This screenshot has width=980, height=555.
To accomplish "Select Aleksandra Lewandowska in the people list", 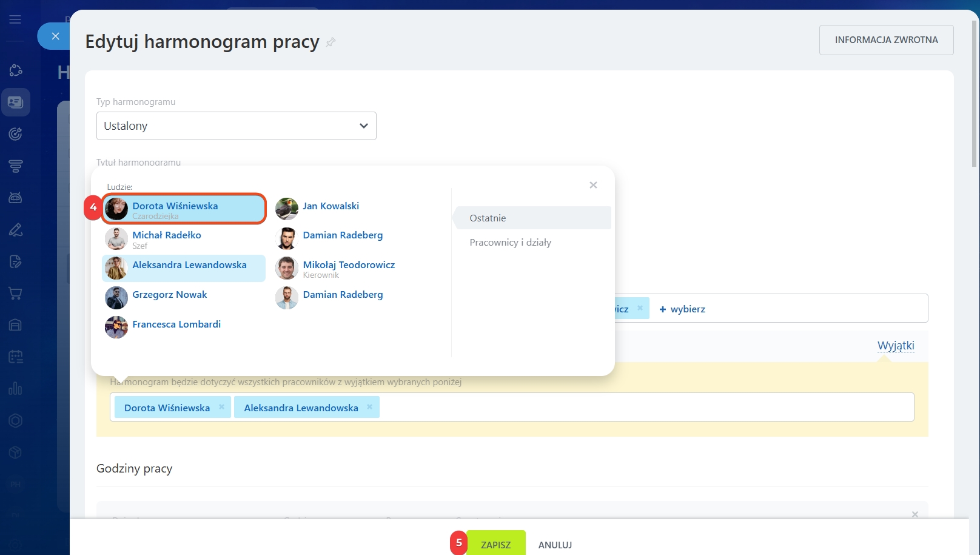I will pyautogui.click(x=184, y=268).
